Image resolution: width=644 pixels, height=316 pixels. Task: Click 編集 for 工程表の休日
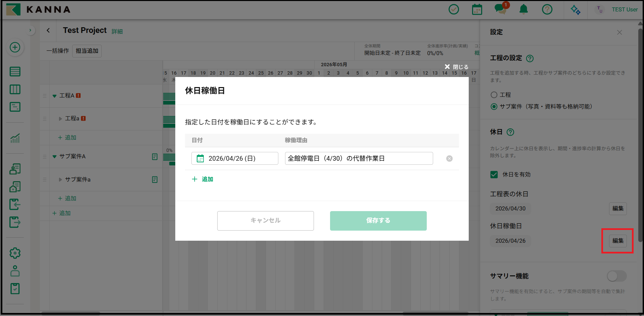(x=618, y=208)
